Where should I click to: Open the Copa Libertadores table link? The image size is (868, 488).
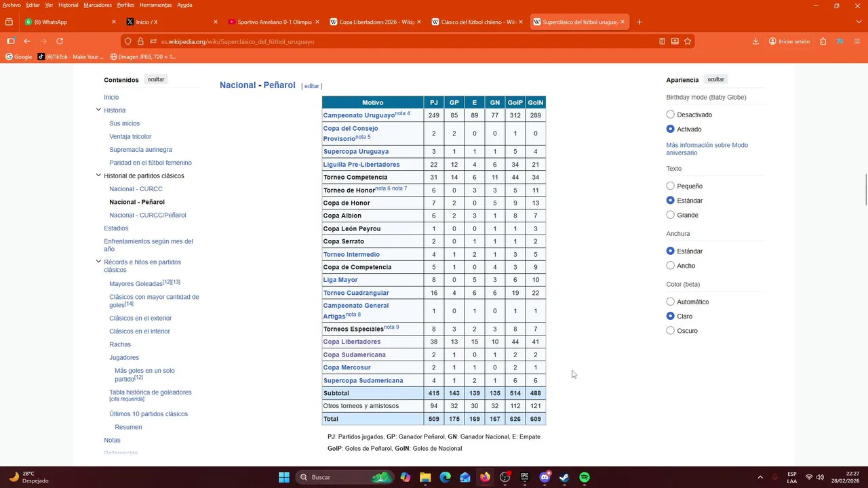click(x=352, y=342)
